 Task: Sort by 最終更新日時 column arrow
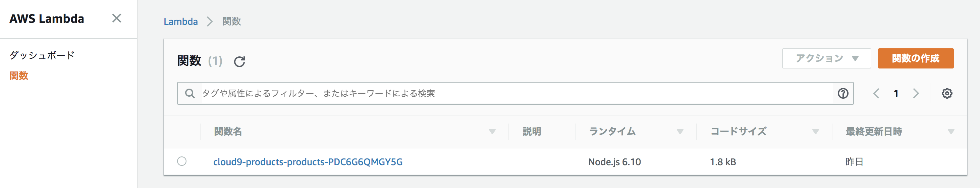pos(951,132)
